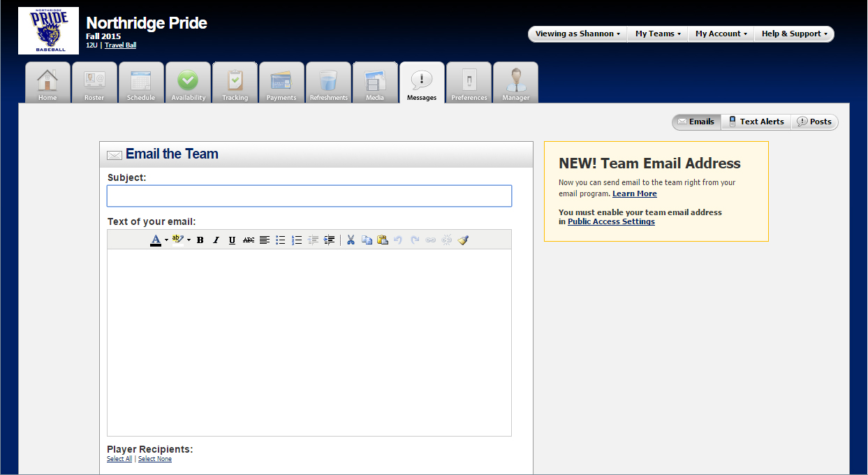
Task: Insert a numbered list
Action: coord(297,240)
